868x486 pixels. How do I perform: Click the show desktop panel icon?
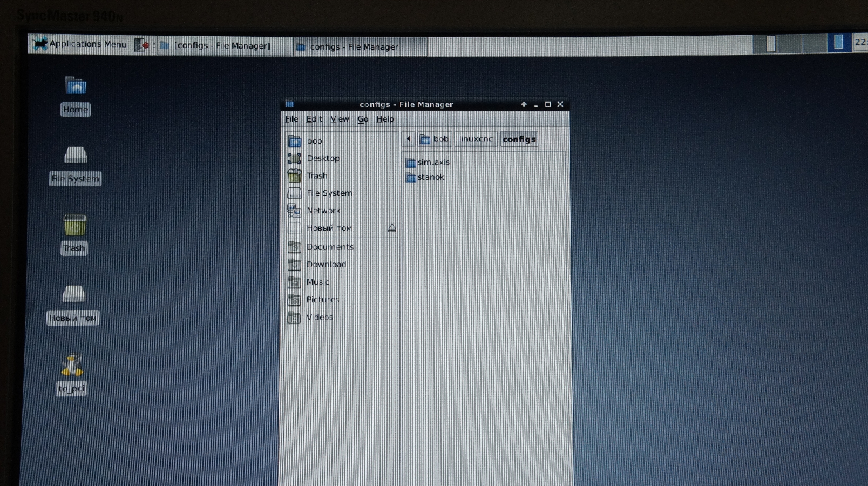[x=141, y=45]
